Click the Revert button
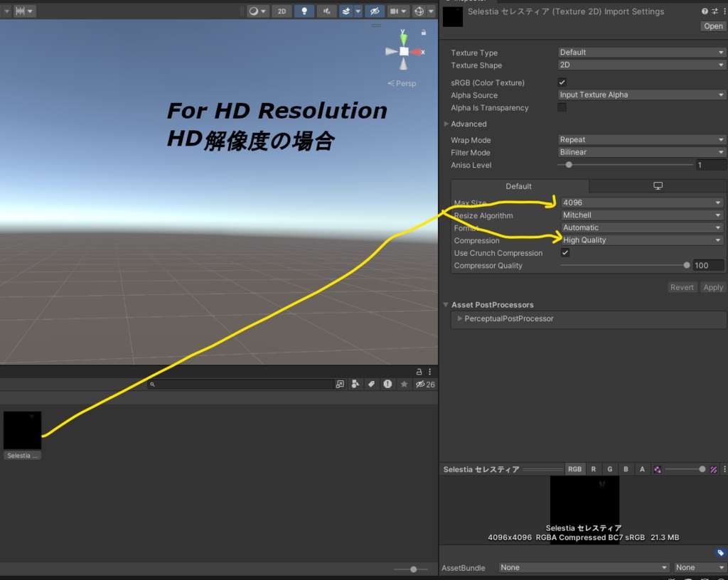The width and height of the screenshot is (728, 580). [x=682, y=287]
